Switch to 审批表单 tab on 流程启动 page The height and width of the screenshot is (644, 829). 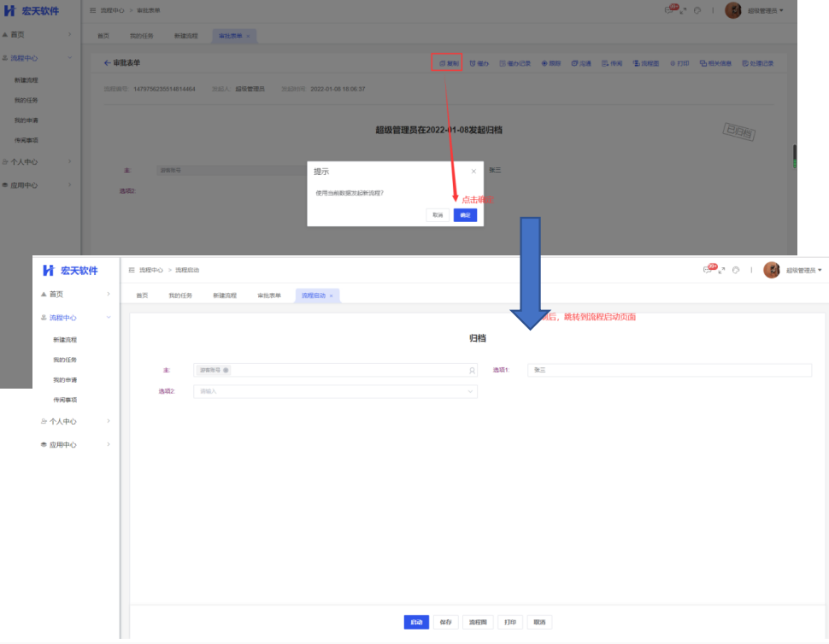click(269, 296)
